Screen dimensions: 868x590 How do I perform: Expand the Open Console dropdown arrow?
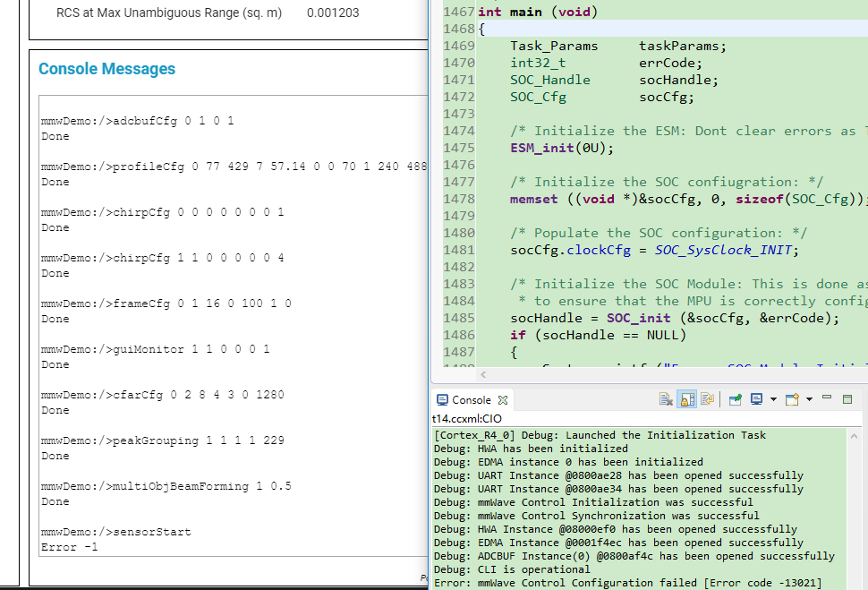coord(809,399)
